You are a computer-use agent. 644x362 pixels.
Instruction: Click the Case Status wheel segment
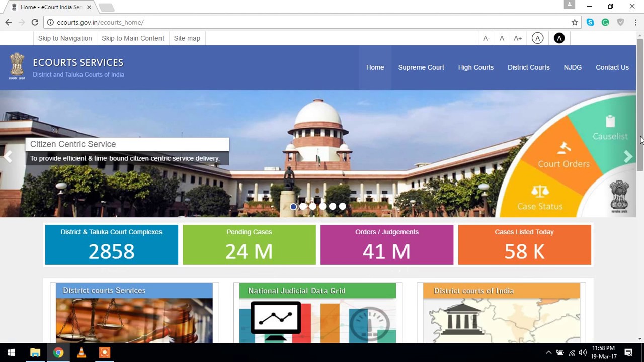[540, 198]
